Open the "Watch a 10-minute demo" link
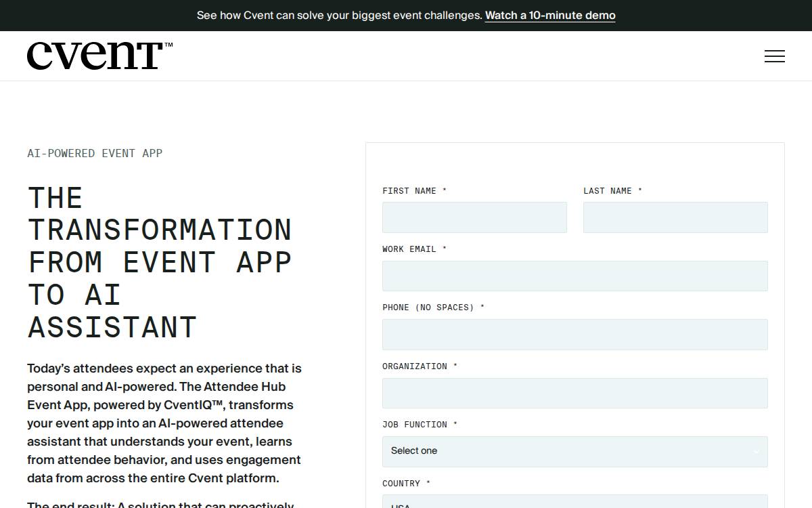This screenshot has height=508, width=812. 550,15
